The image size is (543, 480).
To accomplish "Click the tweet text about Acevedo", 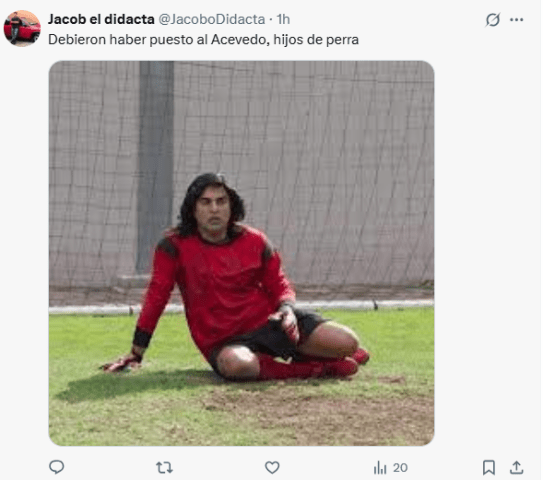I will click(x=203, y=40).
